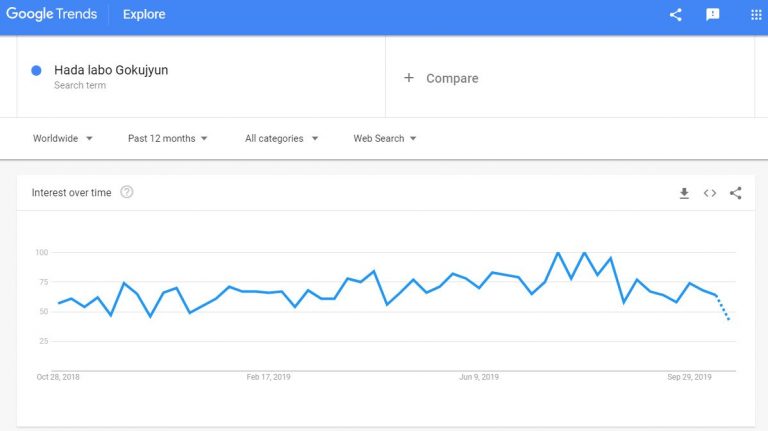The image size is (768, 431).
Task: Click the dotted end of the trend line
Action: point(724,309)
